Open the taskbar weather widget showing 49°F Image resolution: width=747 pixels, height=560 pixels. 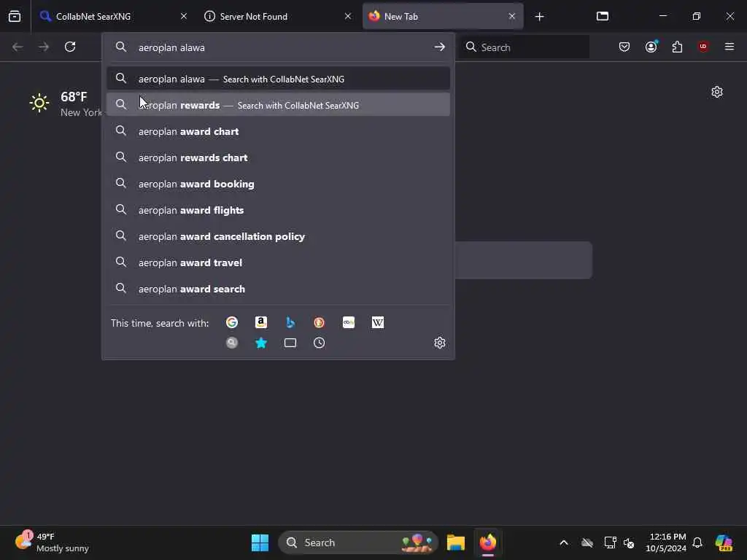tap(53, 542)
